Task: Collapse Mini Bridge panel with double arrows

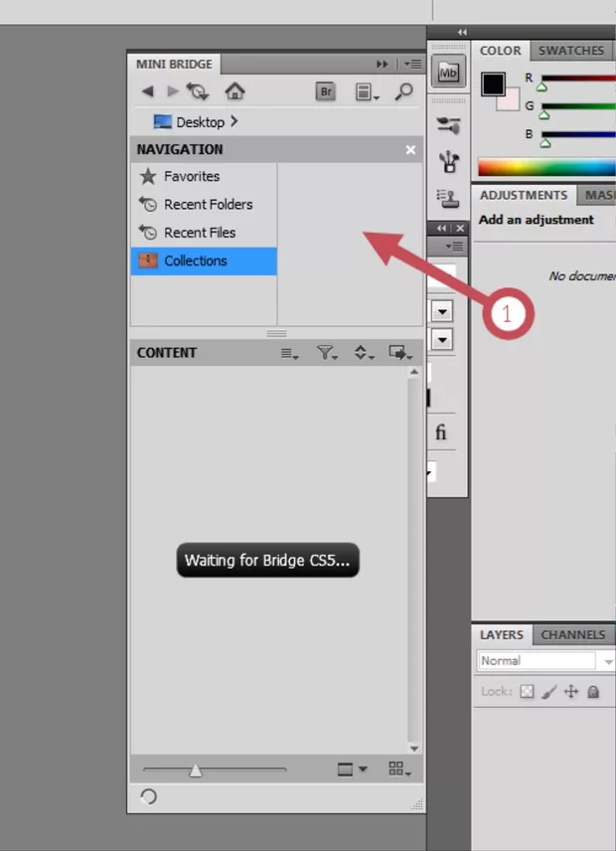Action: click(383, 64)
